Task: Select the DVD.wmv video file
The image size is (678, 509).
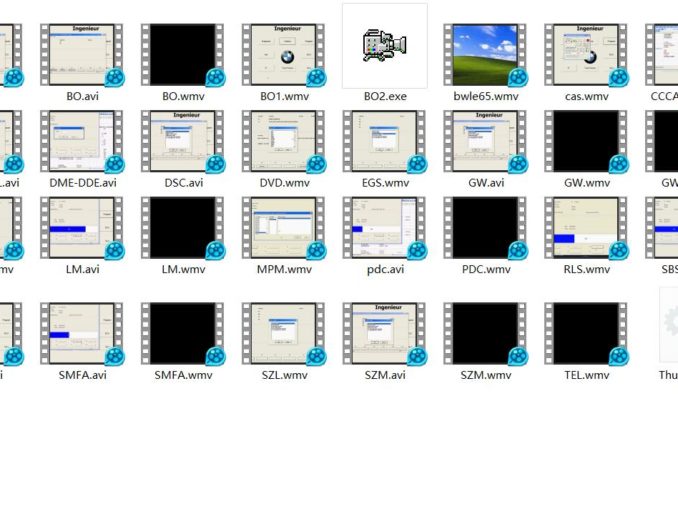Action: tap(284, 141)
